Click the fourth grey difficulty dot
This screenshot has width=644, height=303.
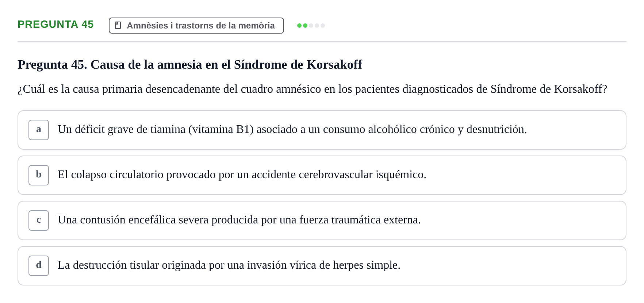[317, 26]
